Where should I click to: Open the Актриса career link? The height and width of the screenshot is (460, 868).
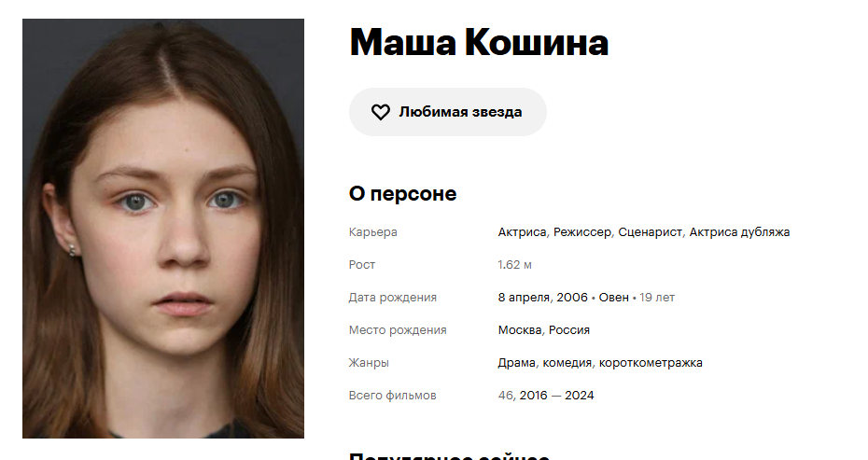point(522,232)
